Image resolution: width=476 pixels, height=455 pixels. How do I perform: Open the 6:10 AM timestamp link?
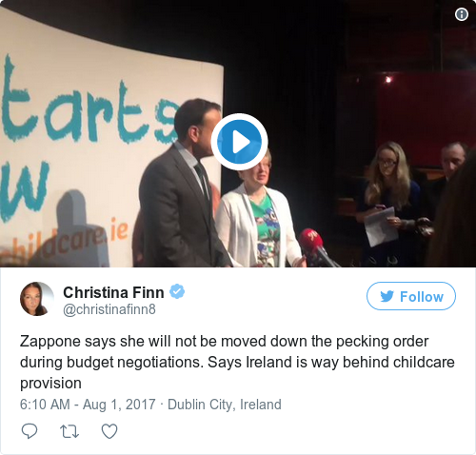(x=45, y=405)
